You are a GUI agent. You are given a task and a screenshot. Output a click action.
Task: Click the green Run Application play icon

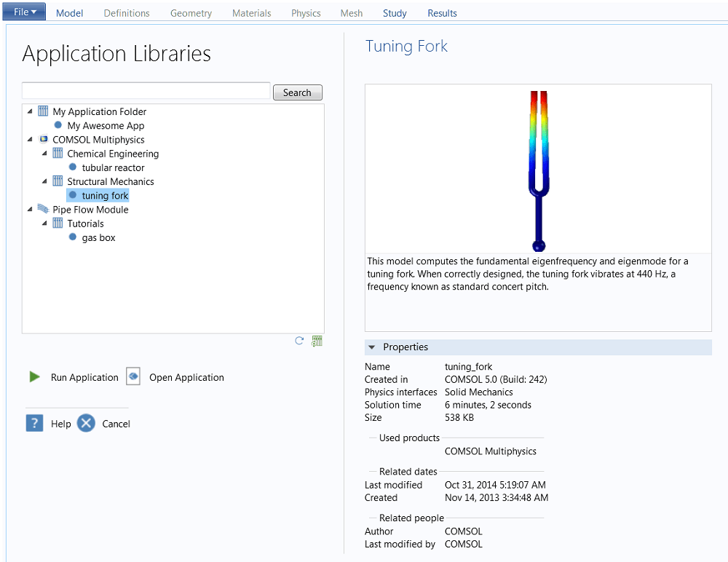pos(34,376)
